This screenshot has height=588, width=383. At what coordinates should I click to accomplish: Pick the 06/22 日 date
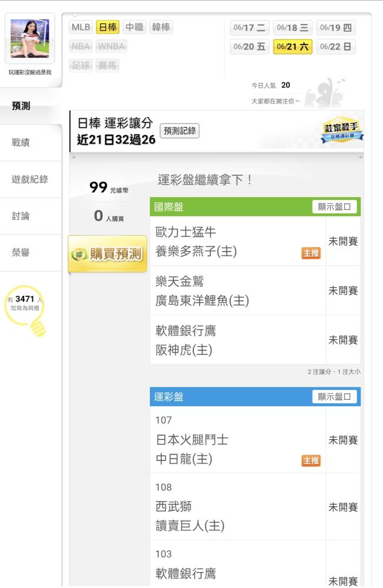pyautogui.click(x=336, y=47)
